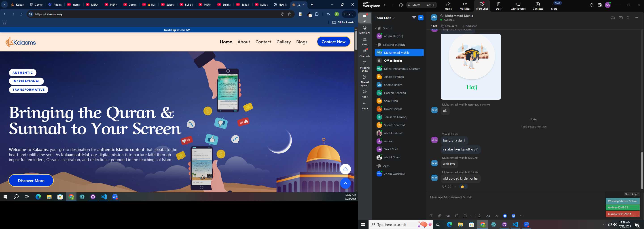Open the About link in Kalaams navbar
This screenshot has width=644, height=229.
(x=244, y=42)
